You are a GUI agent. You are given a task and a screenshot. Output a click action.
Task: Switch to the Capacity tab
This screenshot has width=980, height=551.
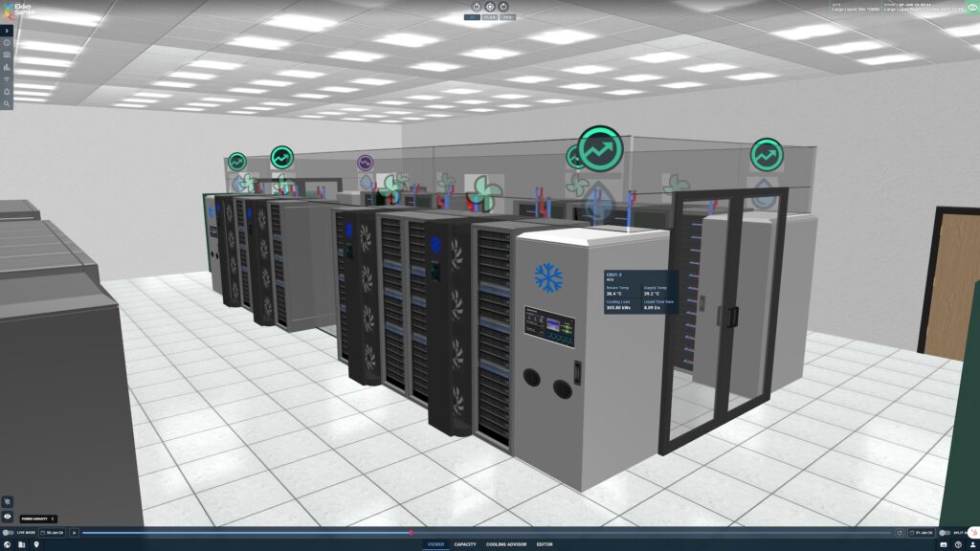[x=465, y=544]
